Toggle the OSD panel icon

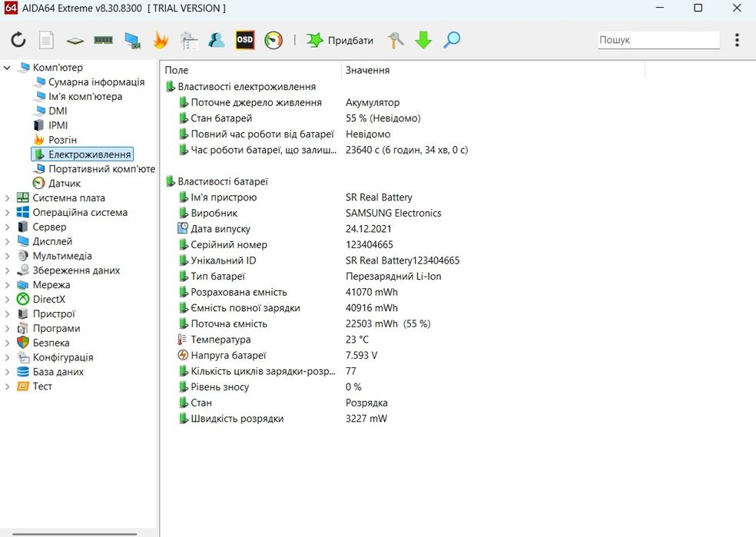[x=245, y=40]
